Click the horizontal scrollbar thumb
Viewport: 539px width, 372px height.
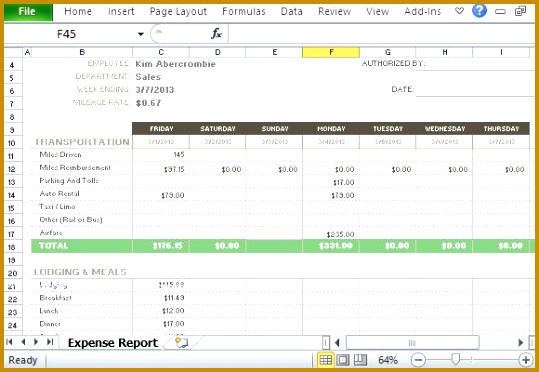[412, 342]
